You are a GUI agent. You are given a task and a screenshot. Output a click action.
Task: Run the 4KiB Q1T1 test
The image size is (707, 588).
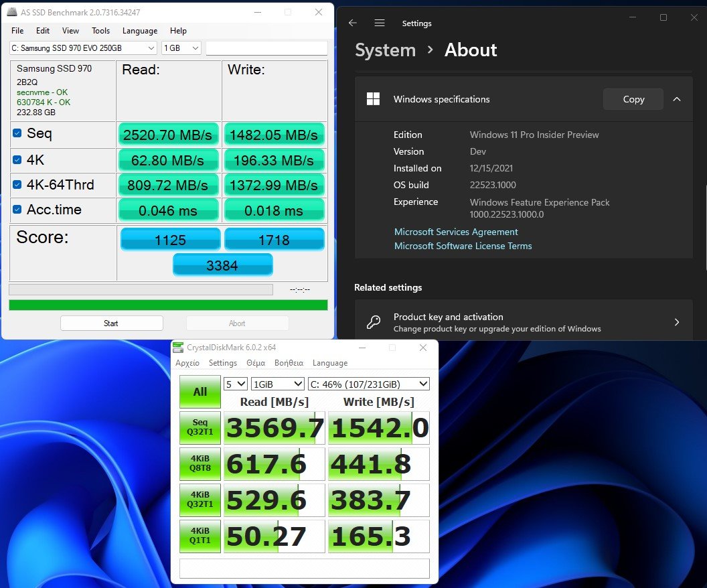pyautogui.click(x=200, y=536)
